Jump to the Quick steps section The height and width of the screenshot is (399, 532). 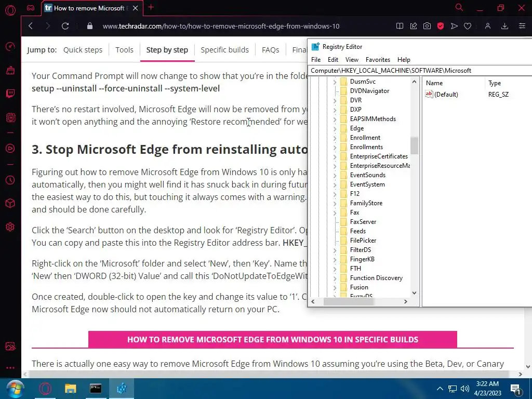pyautogui.click(x=83, y=50)
